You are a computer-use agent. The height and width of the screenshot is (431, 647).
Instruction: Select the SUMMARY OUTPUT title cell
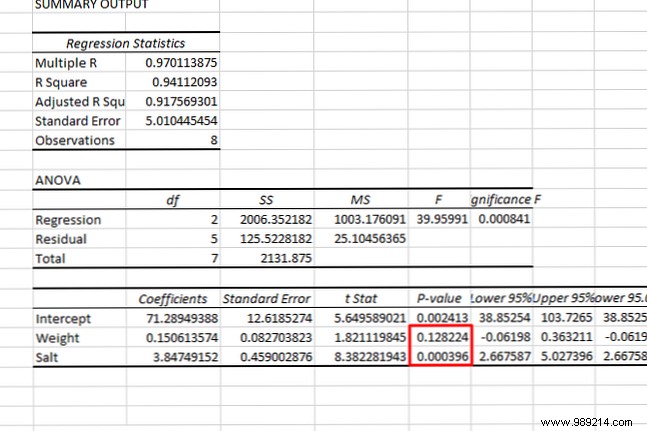click(91, 5)
